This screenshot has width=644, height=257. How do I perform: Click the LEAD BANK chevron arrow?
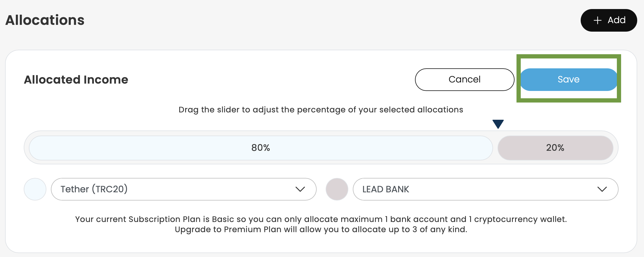click(x=602, y=189)
